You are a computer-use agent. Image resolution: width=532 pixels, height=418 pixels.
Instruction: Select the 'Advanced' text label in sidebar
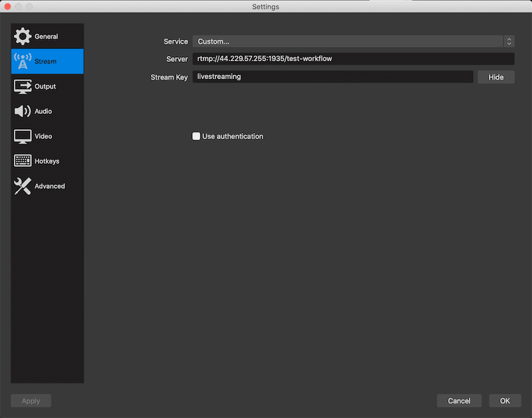(x=50, y=186)
